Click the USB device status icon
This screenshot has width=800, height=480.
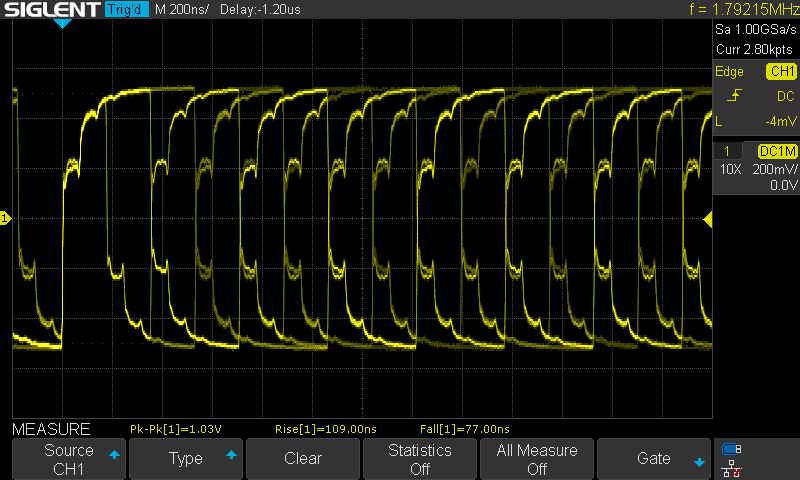tap(732, 449)
